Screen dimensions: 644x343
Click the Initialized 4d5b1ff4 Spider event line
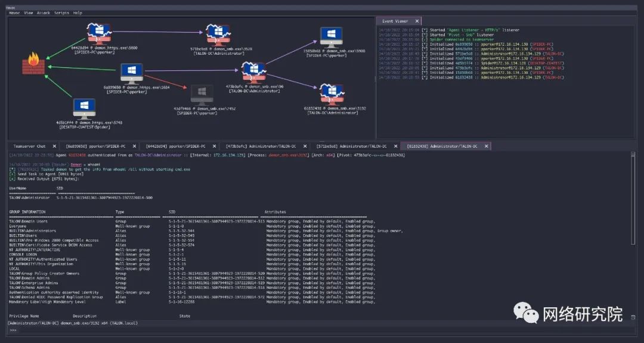click(x=471, y=63)
